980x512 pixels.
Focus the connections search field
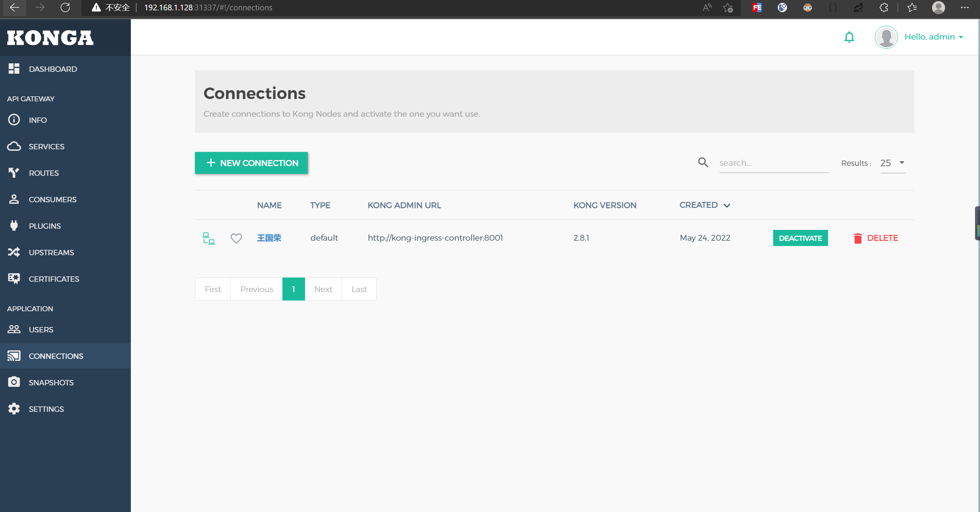point(773,163)
